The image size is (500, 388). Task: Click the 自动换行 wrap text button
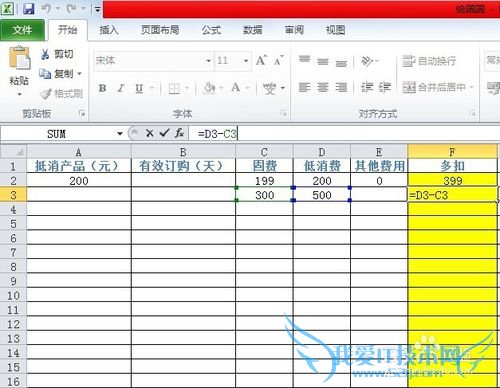point(429,61)
